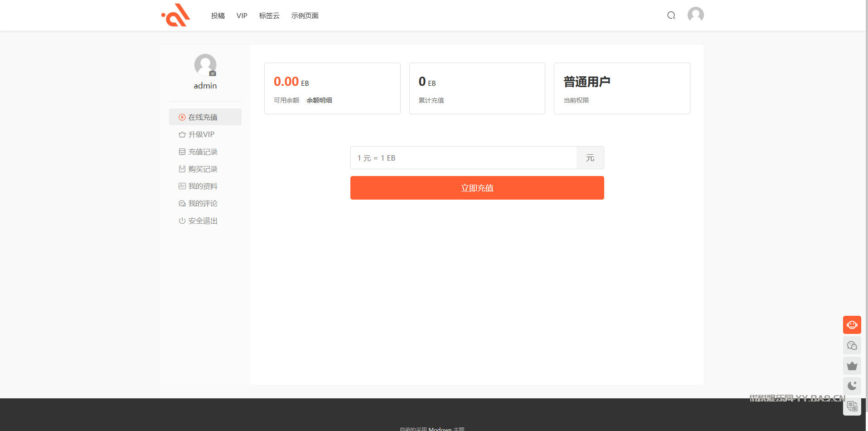Screen dimensions: 868x431
Task: Change profile photo via camera icon
Action: (213, 73)
